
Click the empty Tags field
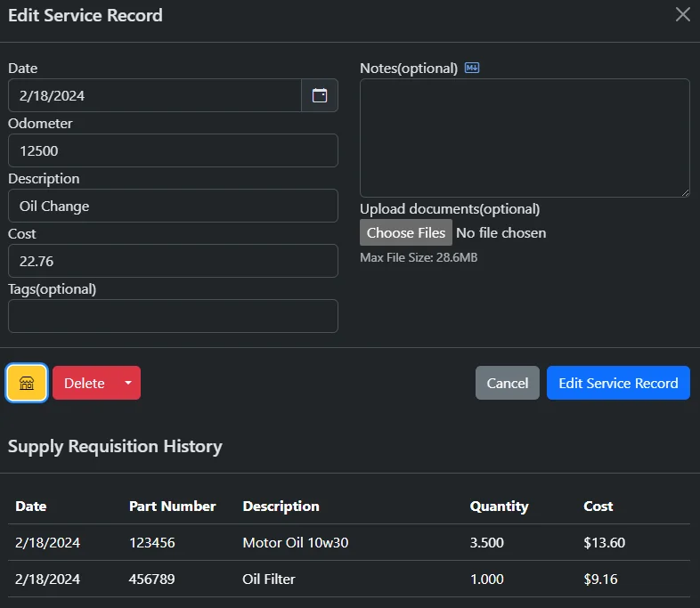(173, 316)
